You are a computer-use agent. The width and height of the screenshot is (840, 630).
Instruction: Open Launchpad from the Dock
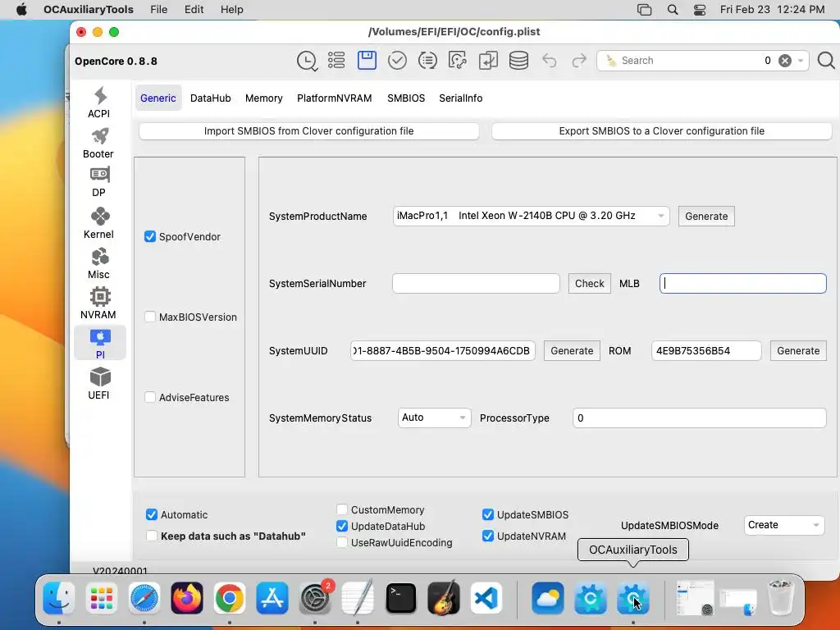coord(101,598)
